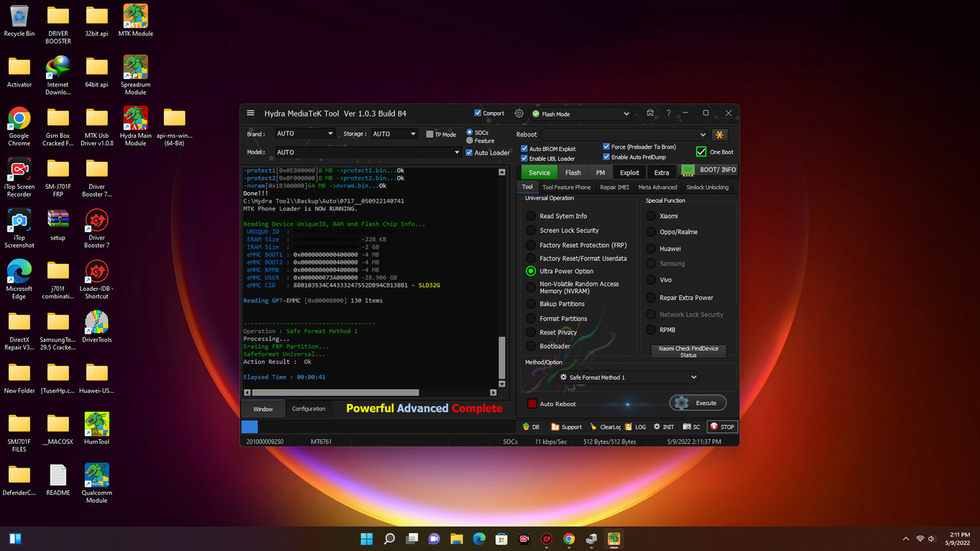Toggle Force (Preloader To Brom) checkbox
980x551 pixels.
click(606, 147)
